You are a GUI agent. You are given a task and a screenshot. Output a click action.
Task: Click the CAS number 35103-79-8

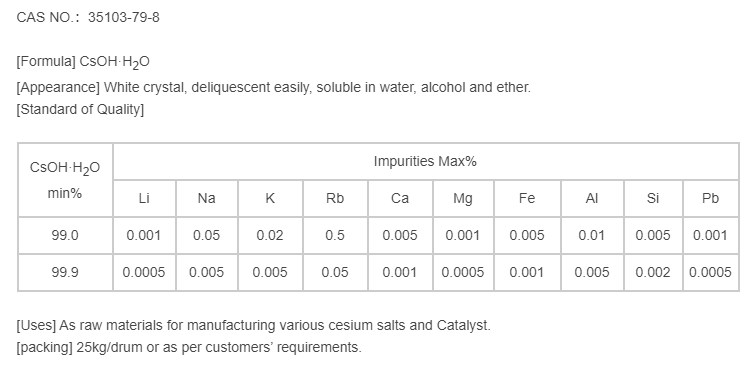coord(124,18)
